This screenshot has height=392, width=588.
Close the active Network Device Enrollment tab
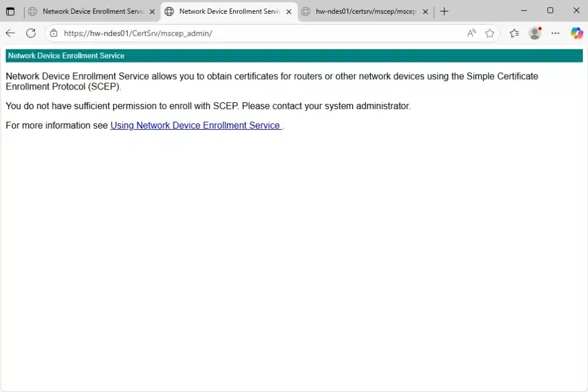click(x=288, y=11)
